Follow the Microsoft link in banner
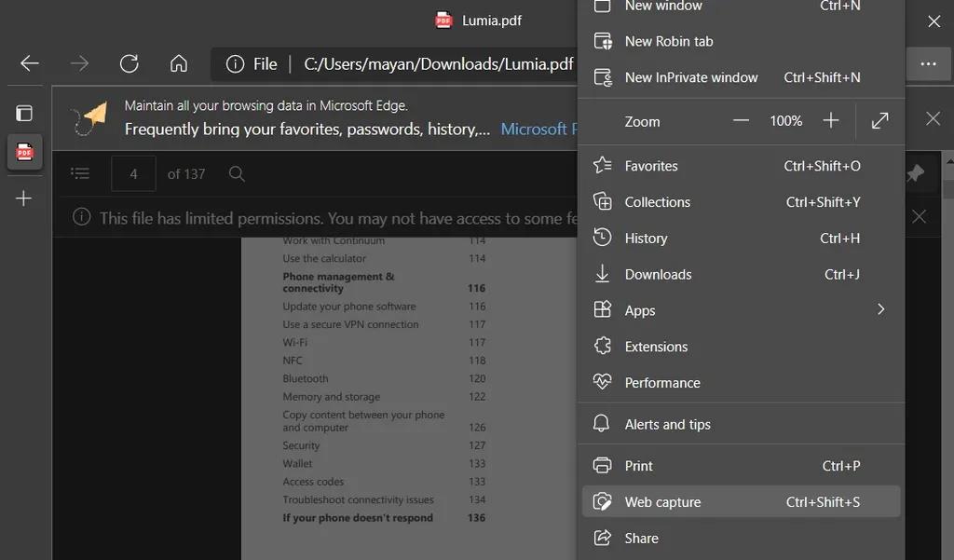954x560 pixels. pyautogui.click(x=539, y=129)
